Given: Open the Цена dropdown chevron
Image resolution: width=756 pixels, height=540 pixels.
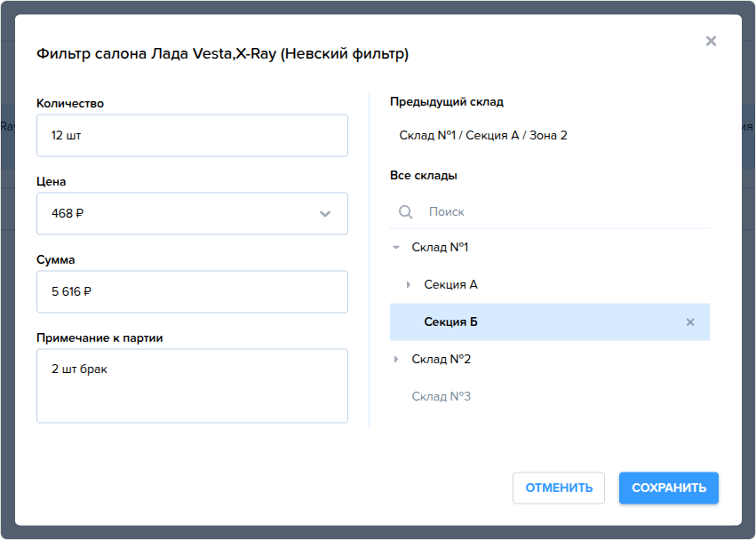Looking at the screenshot, I should tap(325, 213).
